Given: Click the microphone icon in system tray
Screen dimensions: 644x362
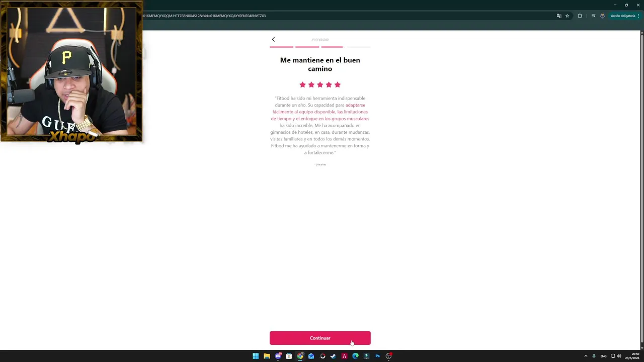Looking at the screenshot, I should point(594,356).
